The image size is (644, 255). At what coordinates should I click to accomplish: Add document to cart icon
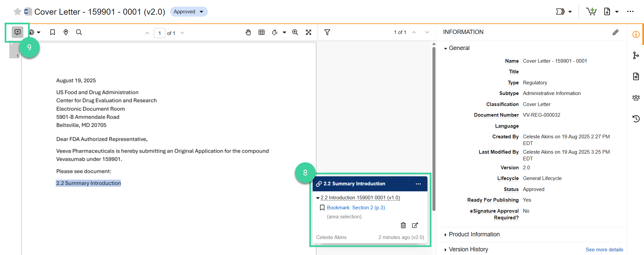click(591, 12)
